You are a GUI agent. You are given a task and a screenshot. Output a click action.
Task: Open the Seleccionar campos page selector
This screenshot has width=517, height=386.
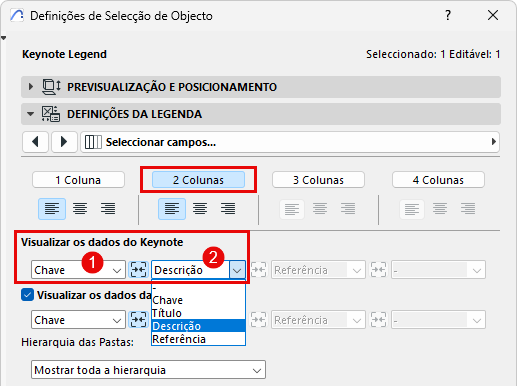290,142
